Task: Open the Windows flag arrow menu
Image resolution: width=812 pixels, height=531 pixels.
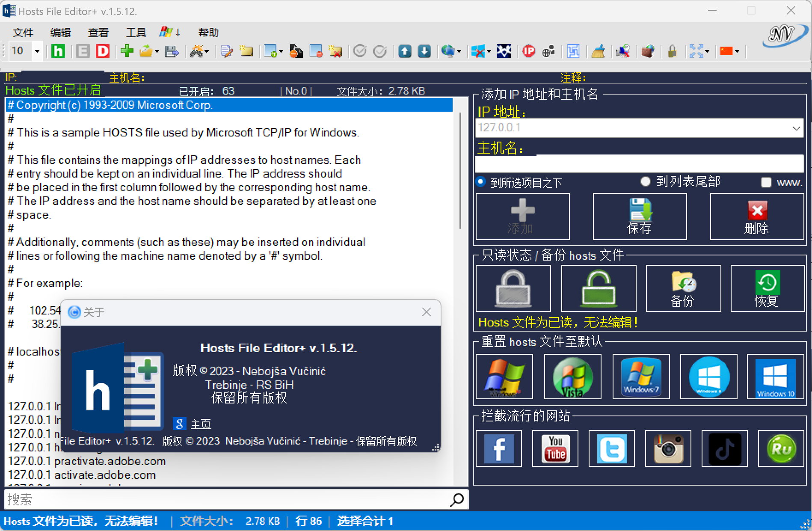Action: click(170, 32)
